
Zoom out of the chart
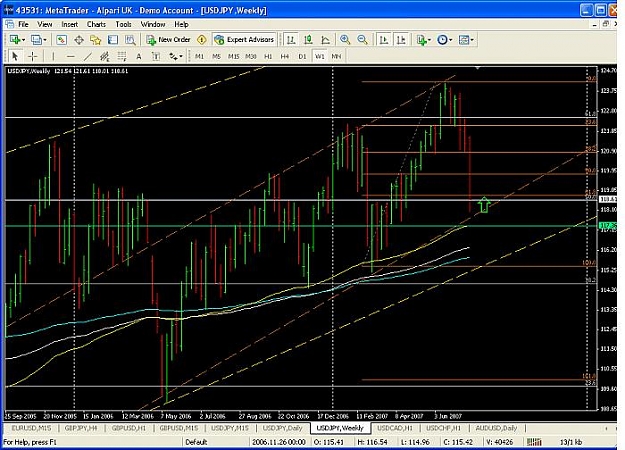pyautogui.click(x=362, y=40)
